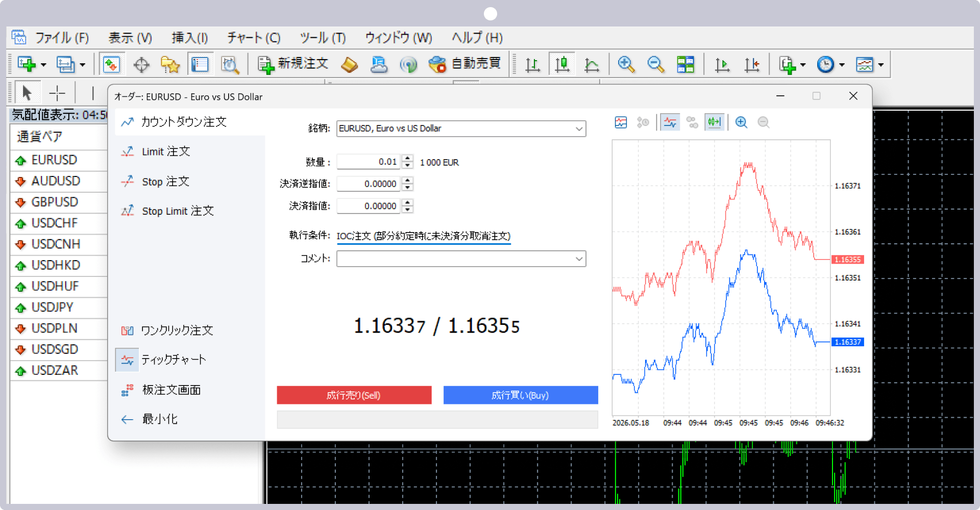The width and height of the screenshot is (980, 510).
Task: Select カウントダウン注文 in order dialog
Action: tap(190, 122)
